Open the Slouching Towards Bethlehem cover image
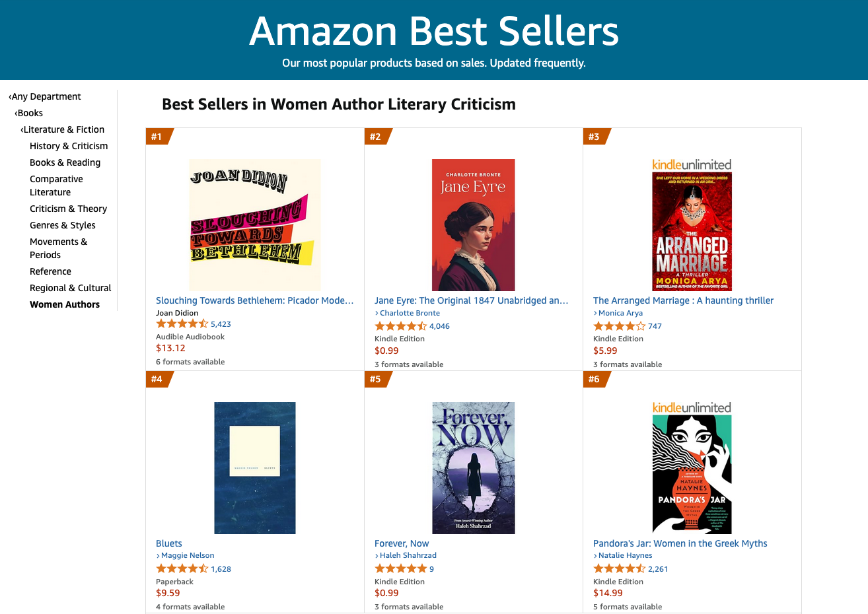This screenshot has width=868, height=614. (x=255, y=224)
